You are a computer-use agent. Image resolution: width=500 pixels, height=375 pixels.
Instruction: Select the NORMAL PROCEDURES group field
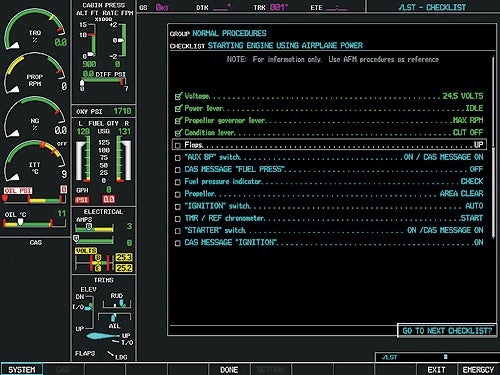229,33
